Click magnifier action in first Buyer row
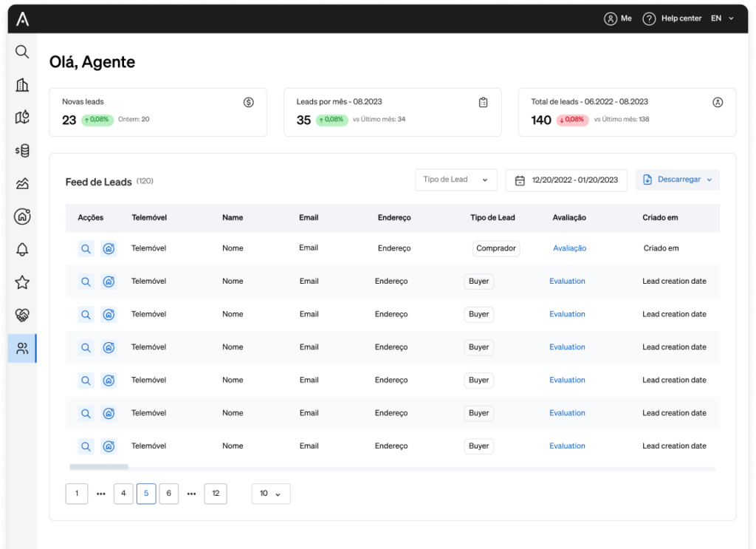The height and width of the screenshot is (549, 756). coord(86,282)
